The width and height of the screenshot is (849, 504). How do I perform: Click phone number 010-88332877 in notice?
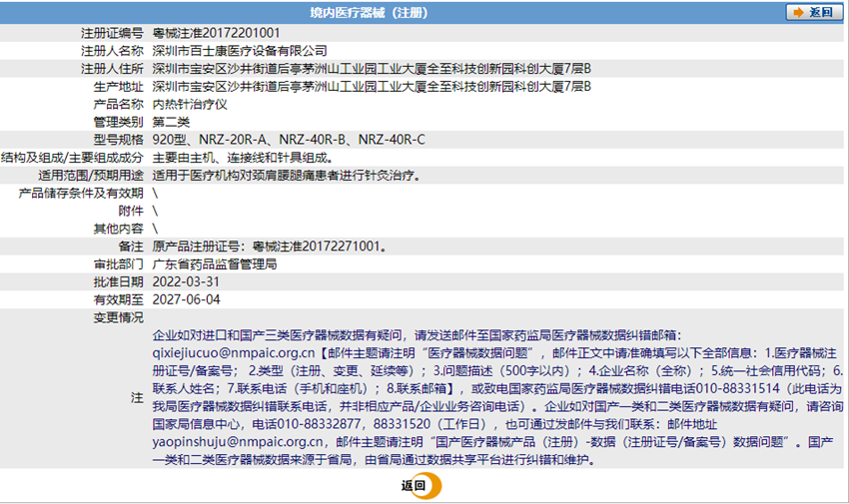point(319,424)
